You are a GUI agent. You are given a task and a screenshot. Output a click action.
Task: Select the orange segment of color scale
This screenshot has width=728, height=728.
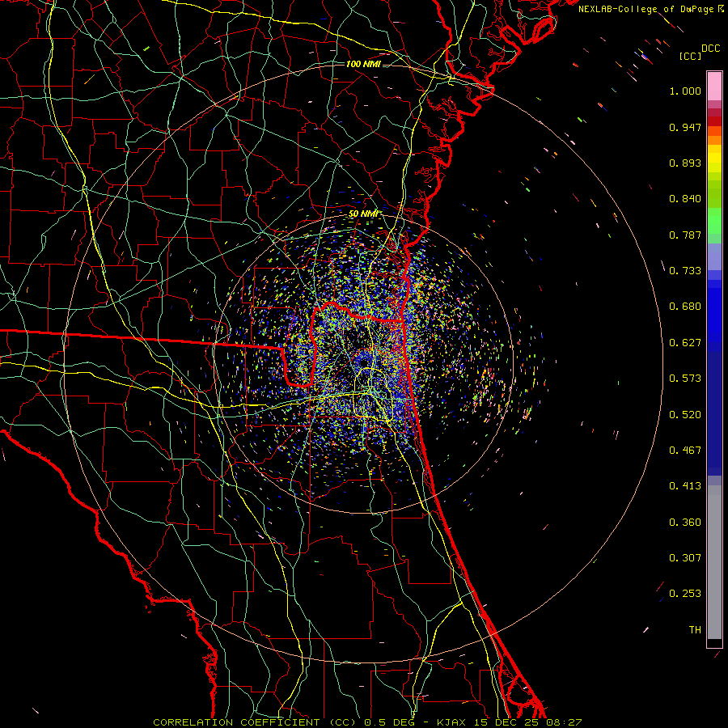714,140
